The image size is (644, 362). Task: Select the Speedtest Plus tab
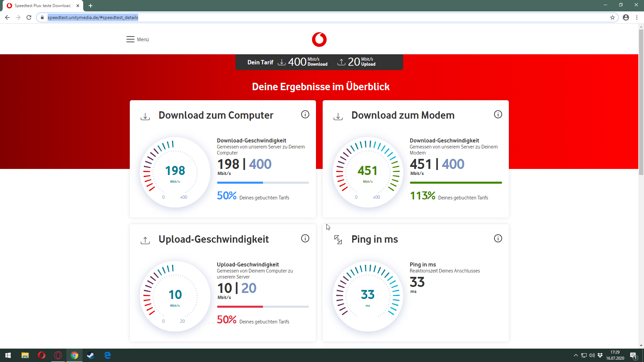(42, 6)
